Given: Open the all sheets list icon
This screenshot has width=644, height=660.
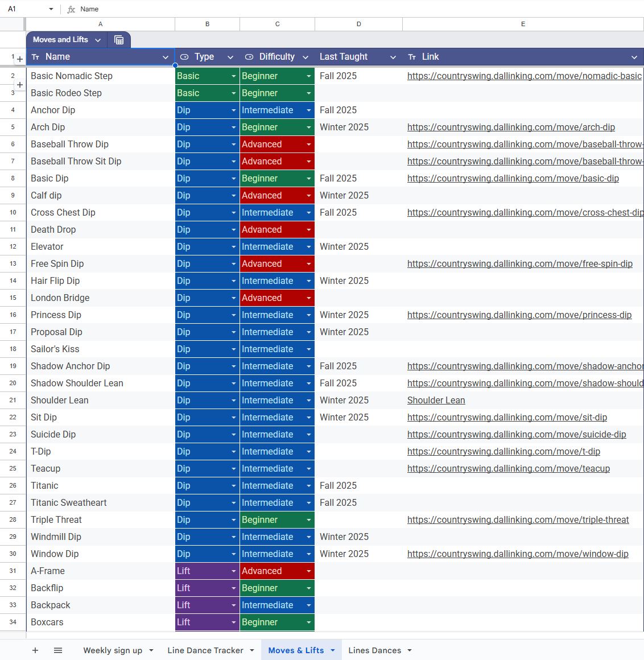Looking at the screenshot, I should point(58,650).
